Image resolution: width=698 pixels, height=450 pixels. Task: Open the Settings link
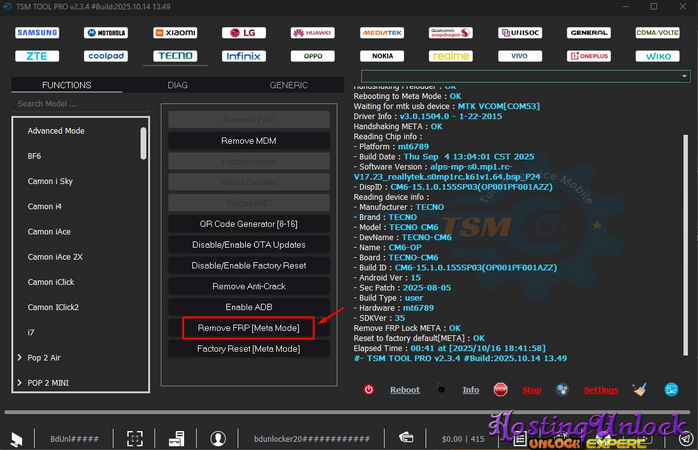coord(600,390)
